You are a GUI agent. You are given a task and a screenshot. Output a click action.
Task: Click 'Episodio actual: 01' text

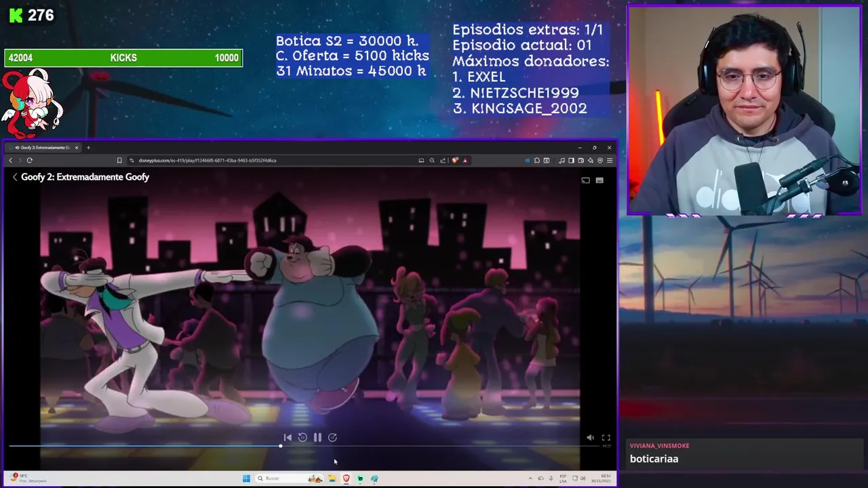tap(522, 45)
